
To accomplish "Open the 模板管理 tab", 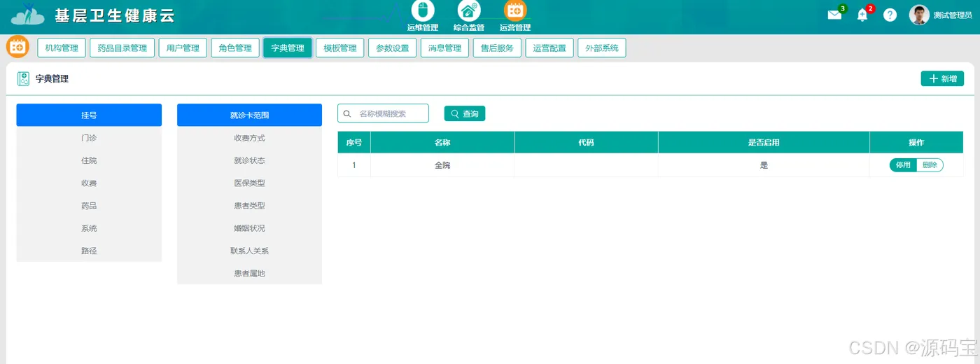I will [340, 48].
